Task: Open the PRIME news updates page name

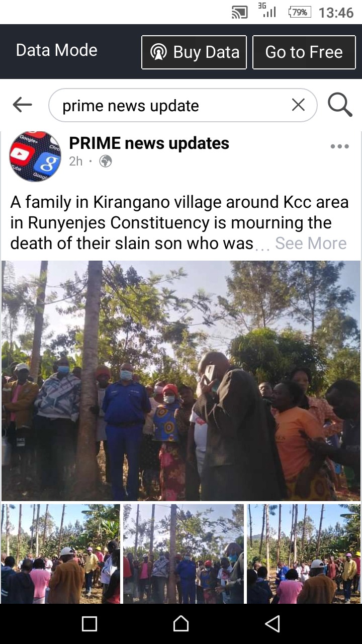Action: 149,143
